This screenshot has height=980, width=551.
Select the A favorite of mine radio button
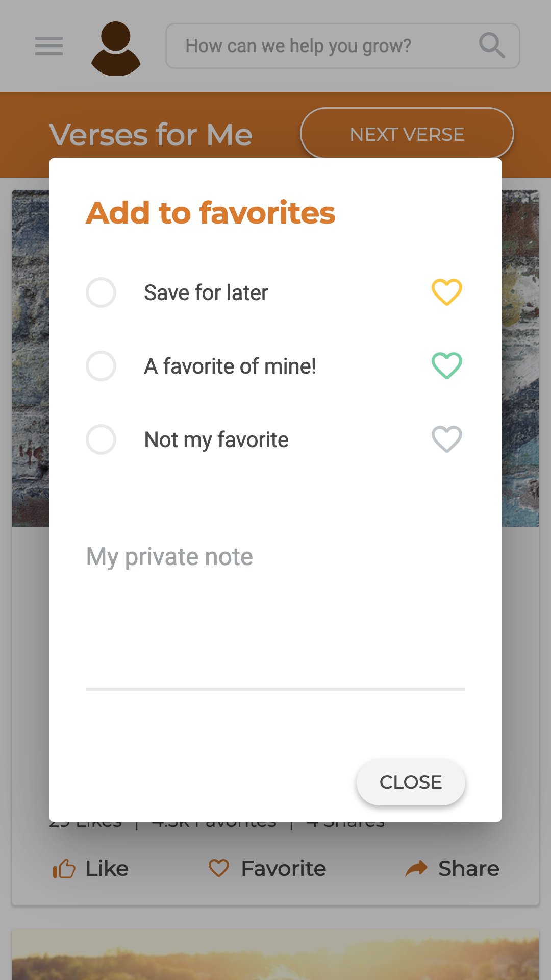point(101,366)
